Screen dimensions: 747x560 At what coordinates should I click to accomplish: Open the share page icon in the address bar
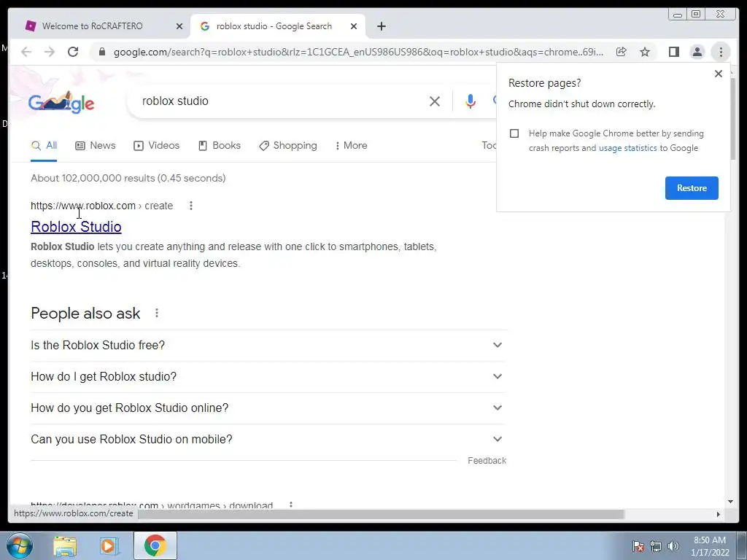[622, 52]
